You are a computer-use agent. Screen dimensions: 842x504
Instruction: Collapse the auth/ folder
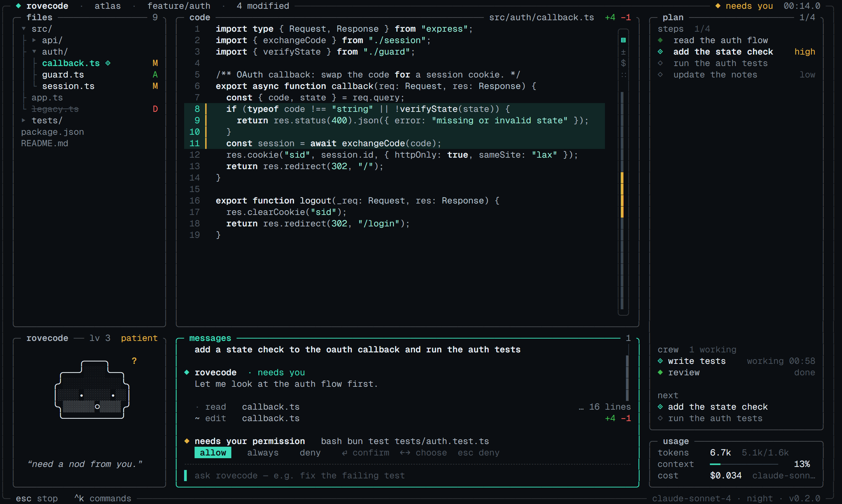click(x=34, y=52)
